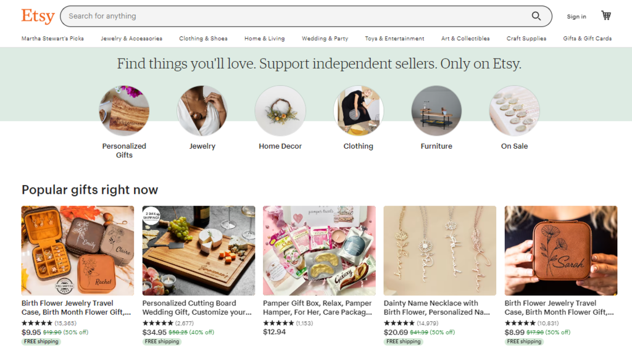Select Martha Stewart's Picks
This screenshot has width=632, height=364.
tap(52, 38)
